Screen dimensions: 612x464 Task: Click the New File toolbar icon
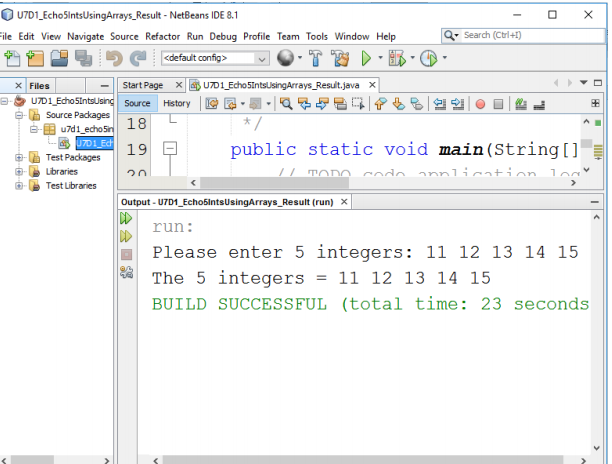(x=12, y=59)
